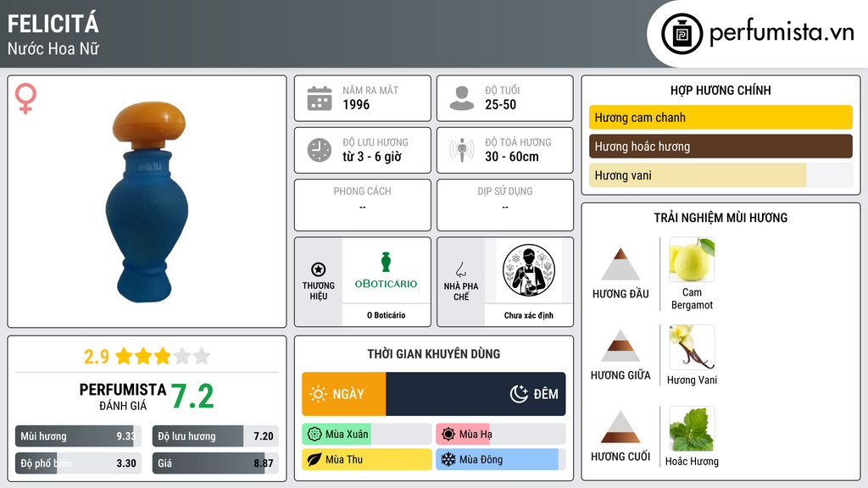
Task: Click the sun icon in the Ngày bar
Action: tap(318, 394)
